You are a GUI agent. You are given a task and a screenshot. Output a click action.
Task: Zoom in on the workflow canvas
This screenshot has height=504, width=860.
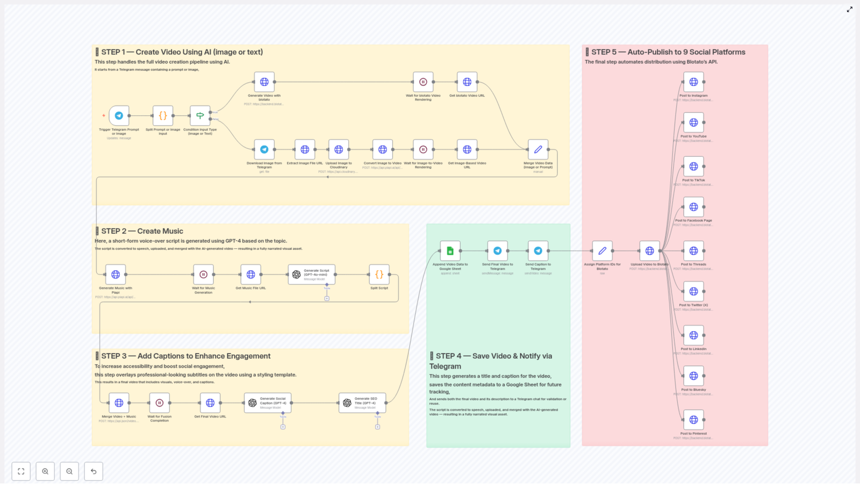click(x=45, y=471)
